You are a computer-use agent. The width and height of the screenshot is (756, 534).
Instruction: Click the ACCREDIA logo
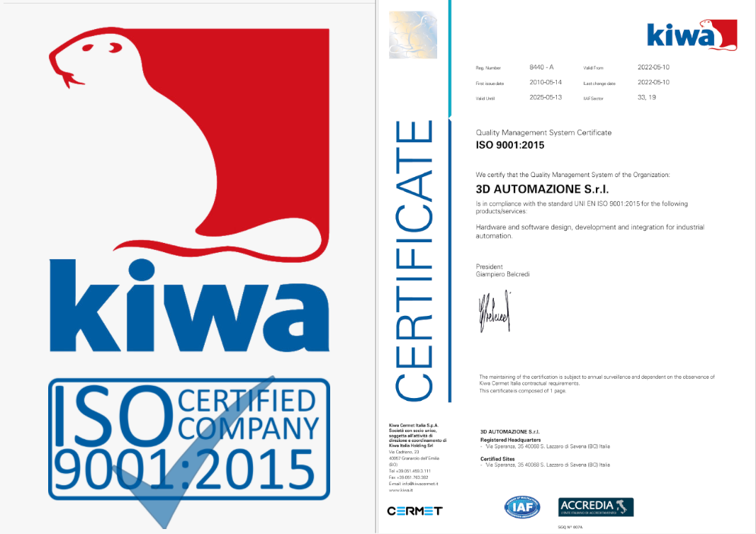pos(596,507)
